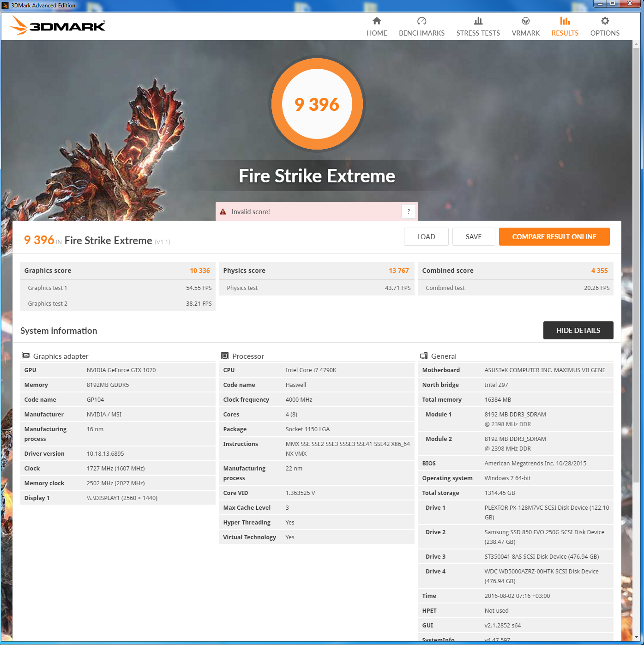Image resolution: width=644 pixels, height=645 pixels.
Task: Click Drive 1 PLEXTOR PX-128M7VC entry
Action: 547,512
